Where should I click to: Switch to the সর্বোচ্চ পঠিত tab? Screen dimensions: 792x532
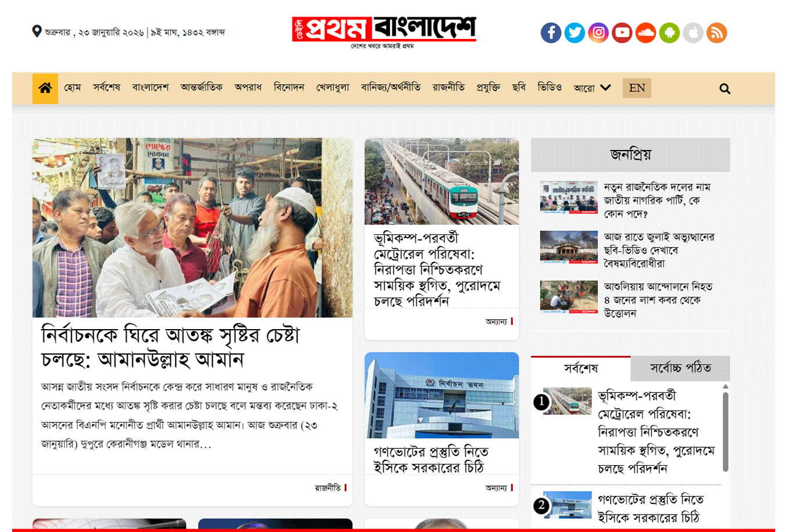pyautogui.click(x=680, y=368)
